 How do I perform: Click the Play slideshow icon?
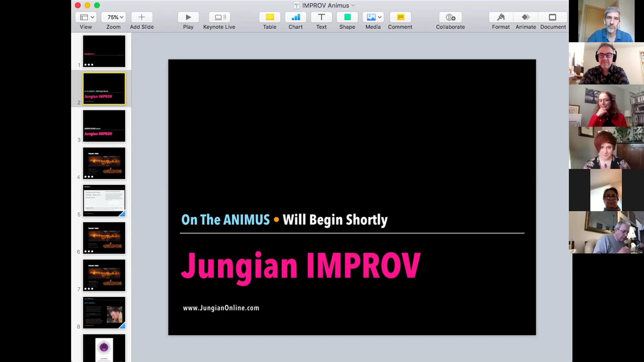(188, 17)
